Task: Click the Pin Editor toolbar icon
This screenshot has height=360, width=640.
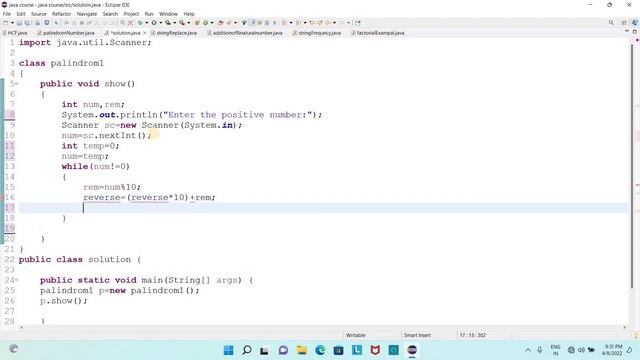Action: click(358, 23)
